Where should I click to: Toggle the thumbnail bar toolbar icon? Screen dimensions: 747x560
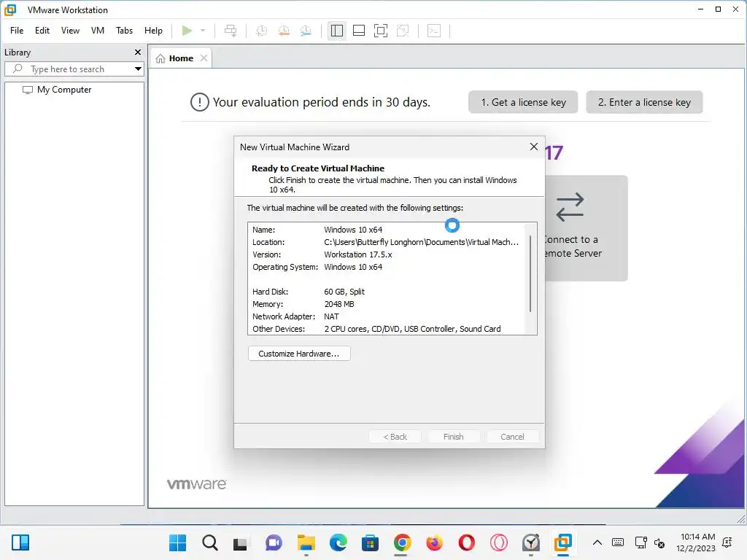coord(359,31)
